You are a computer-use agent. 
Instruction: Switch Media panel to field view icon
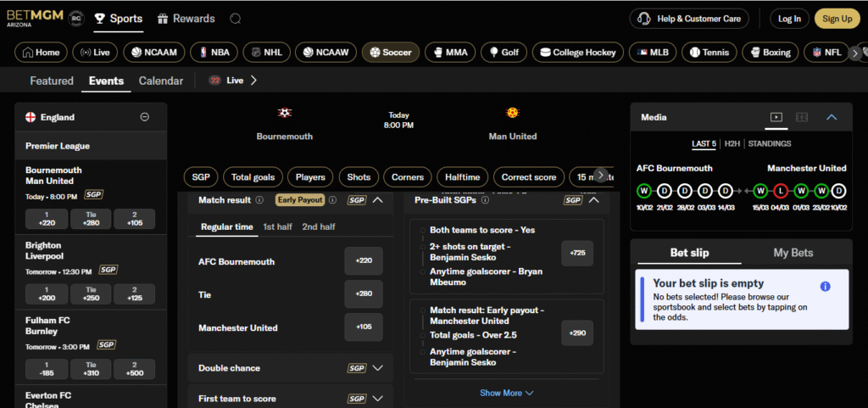[x=802, y=117]
